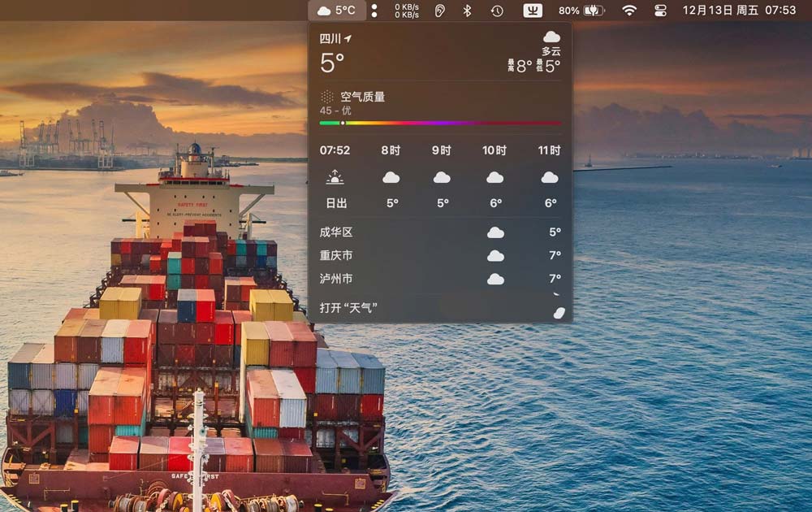The image size is (812, 512).
Task: Click the air quality color scale bar
Action: click(439, 123)
